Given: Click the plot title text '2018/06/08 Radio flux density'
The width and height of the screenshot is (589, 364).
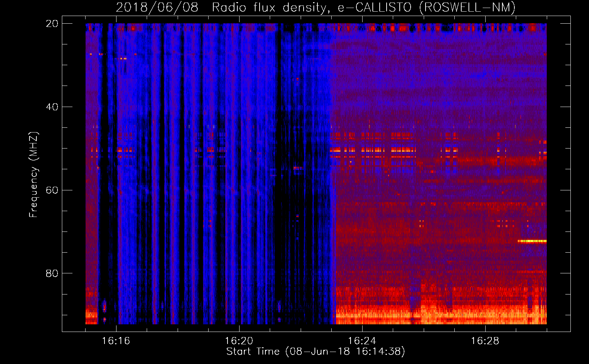Looking at the screenshot, I should (x=221, y=8).
